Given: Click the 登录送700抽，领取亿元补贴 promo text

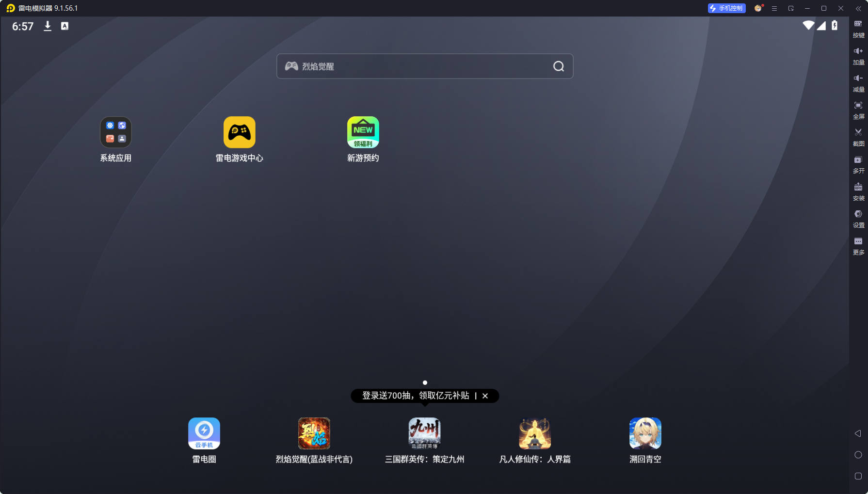Looking at the screenshot, I should (x=416, y=396).
